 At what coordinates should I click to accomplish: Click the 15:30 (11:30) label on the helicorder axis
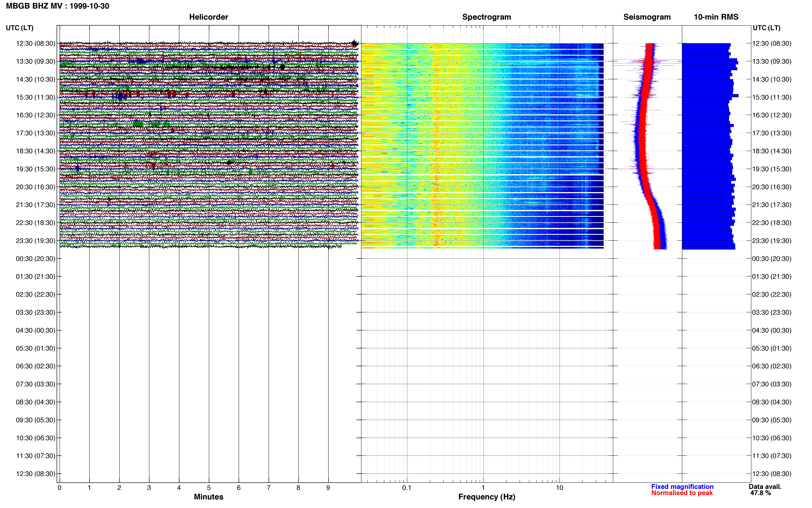point(36,97)
